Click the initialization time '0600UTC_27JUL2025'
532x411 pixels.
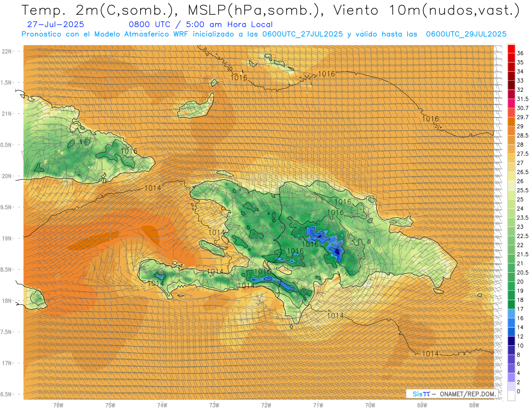coord(302,34)
